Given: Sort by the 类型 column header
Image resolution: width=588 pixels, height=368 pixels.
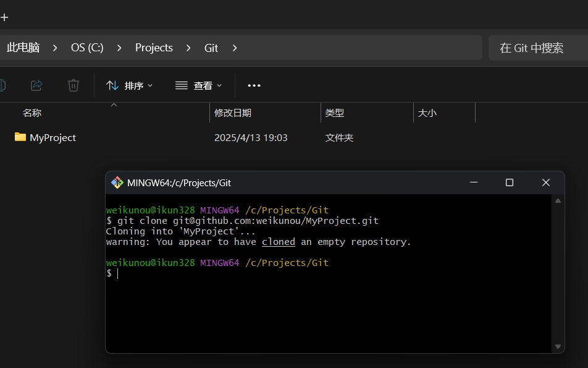Looking at the screenshot, I should [335, 113].
